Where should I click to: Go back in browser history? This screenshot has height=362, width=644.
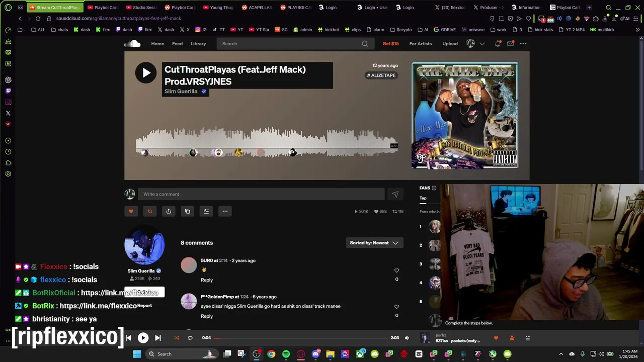click(x=20, y=19)
